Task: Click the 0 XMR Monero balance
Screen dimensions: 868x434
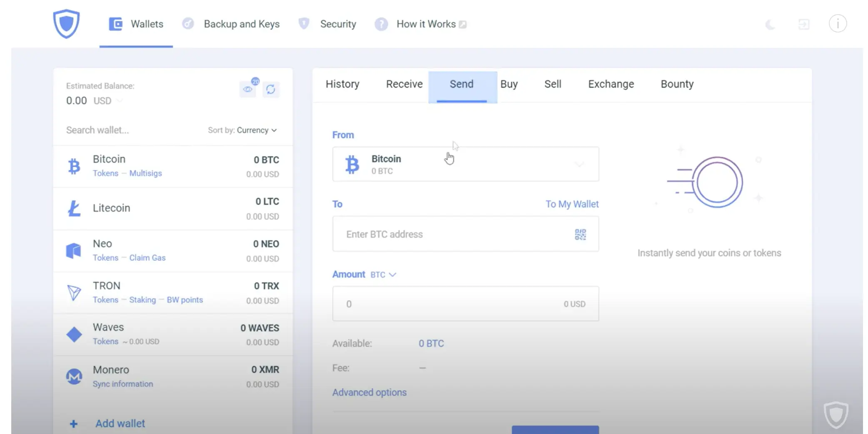Action: [x=265, y=370]
